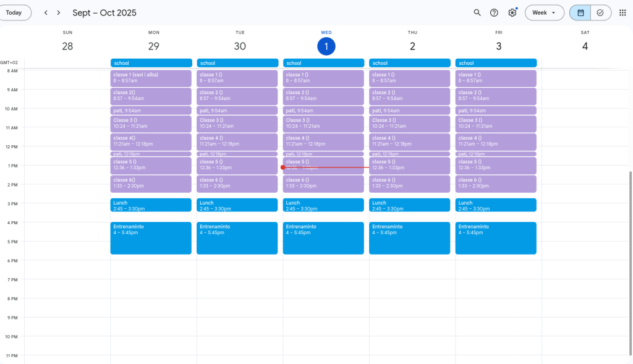
Task: Open Thursday's all-day school event
Action: [x=409, y=63]
